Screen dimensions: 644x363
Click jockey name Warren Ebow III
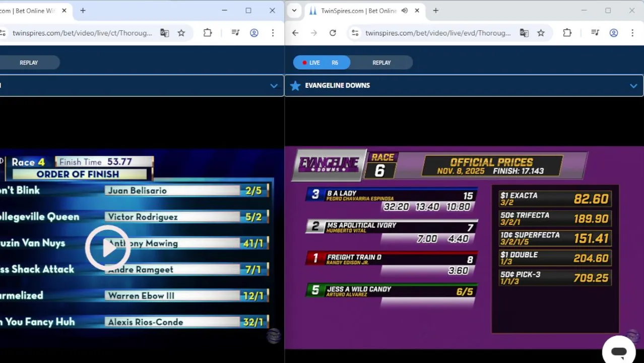[x=141, y=295]
